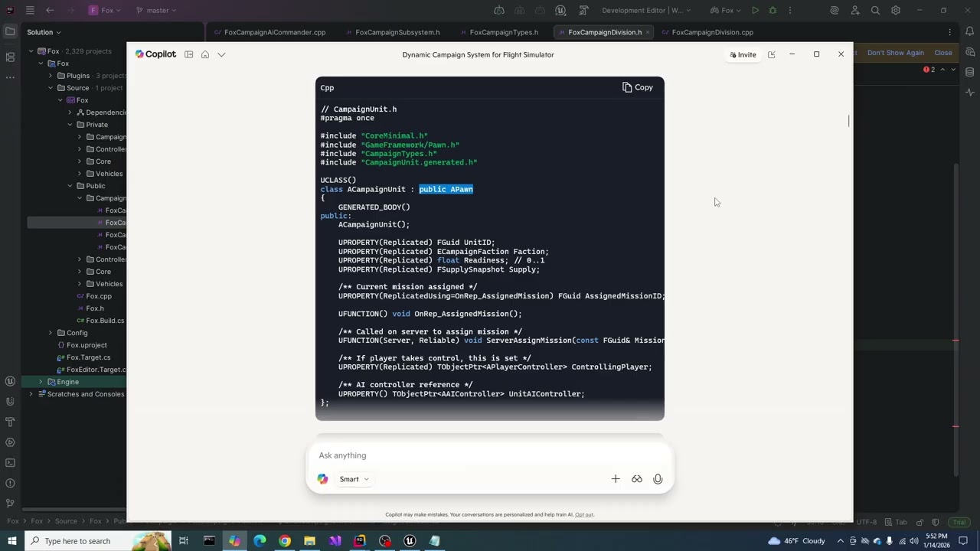Click UTF-8 encoding in status bar
The image size is (980, 551).
867,522
